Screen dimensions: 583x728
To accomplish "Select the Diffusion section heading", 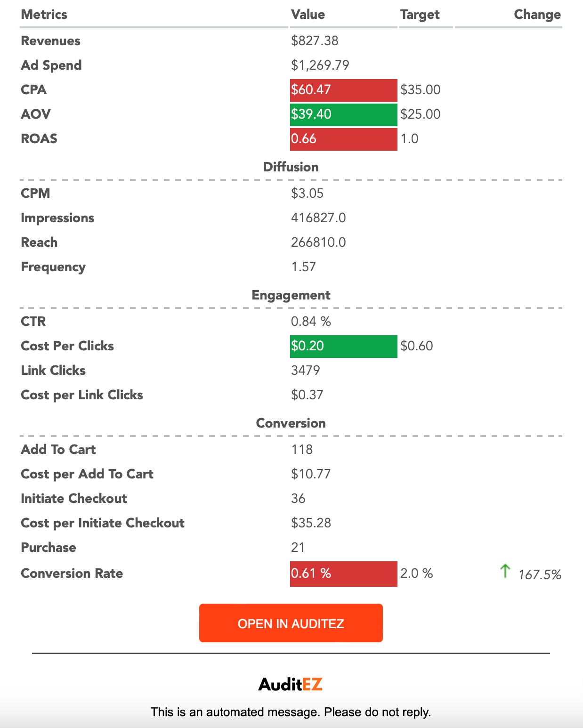I will [x=291, y=167].
